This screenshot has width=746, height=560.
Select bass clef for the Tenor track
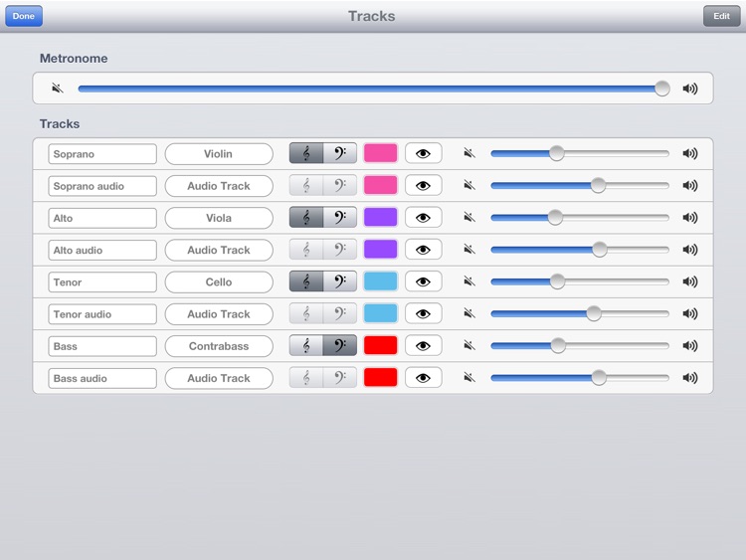[x=340, y=281]
